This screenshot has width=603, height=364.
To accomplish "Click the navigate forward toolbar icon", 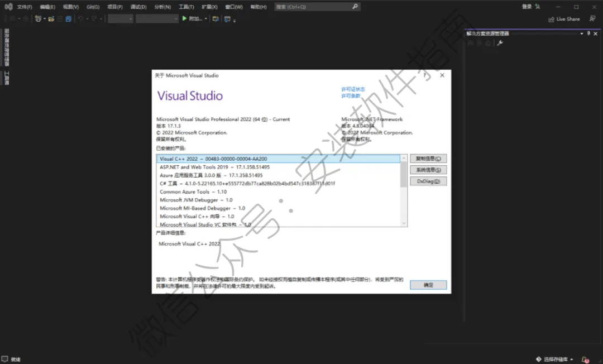I will coord(26,18).
